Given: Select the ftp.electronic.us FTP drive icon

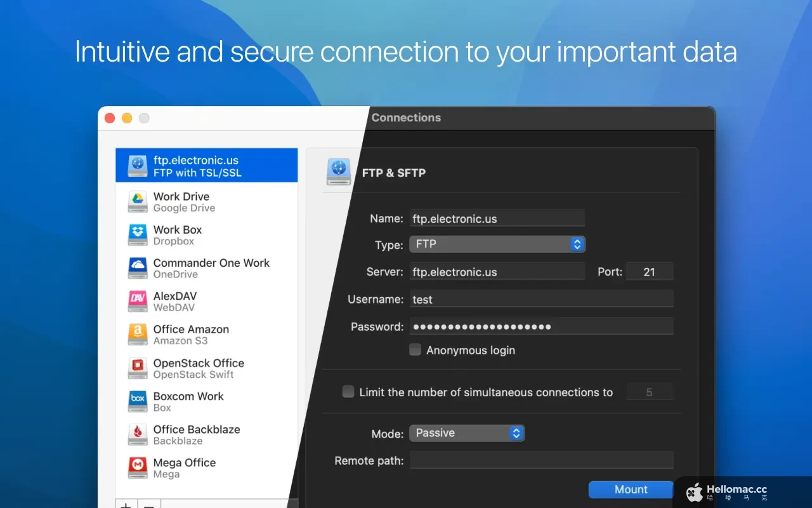Looking at the screenshot, I should coord(138,166).
